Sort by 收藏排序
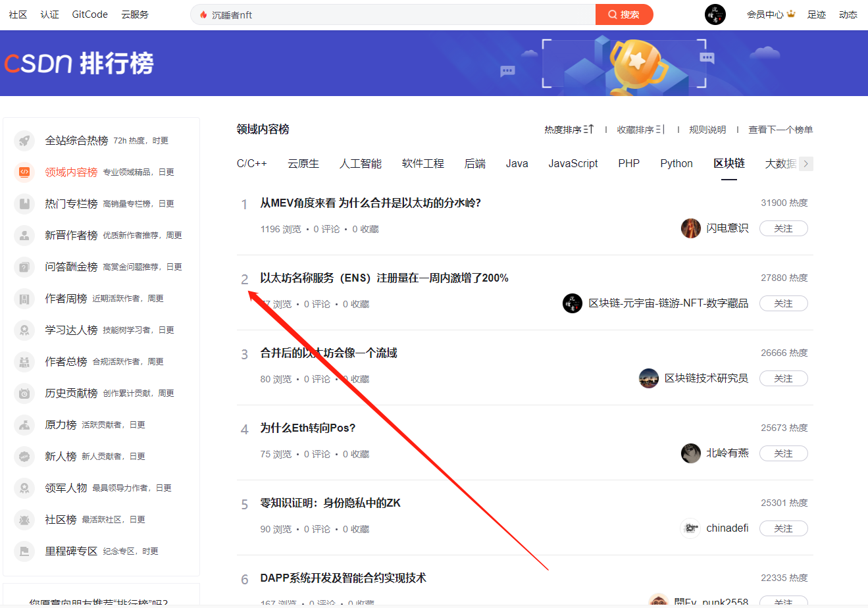This screenshot has height=608, width=868. [x=640, y=130]
